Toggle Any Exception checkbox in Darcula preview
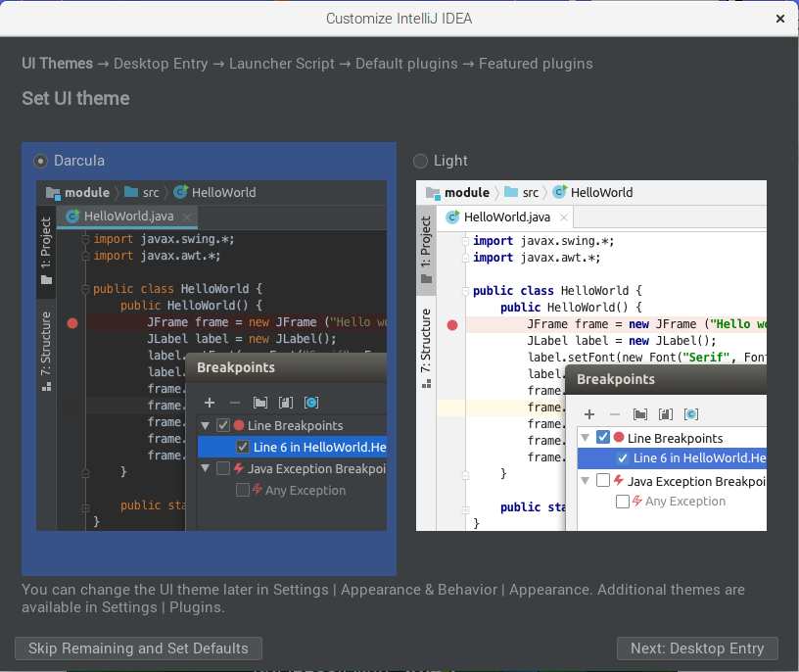 point(243,490)
